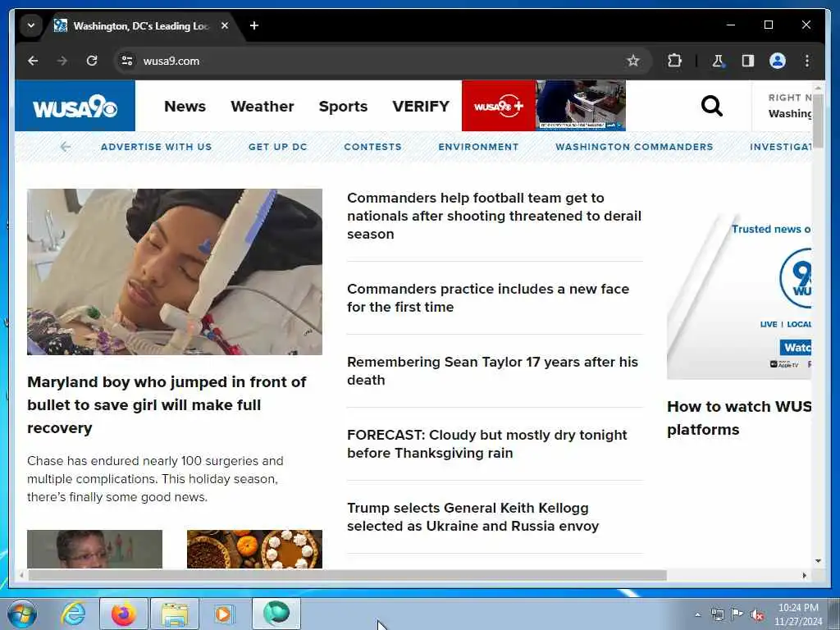Open the Environment link
The image size is (840, 630).
(x=478, y=147)
